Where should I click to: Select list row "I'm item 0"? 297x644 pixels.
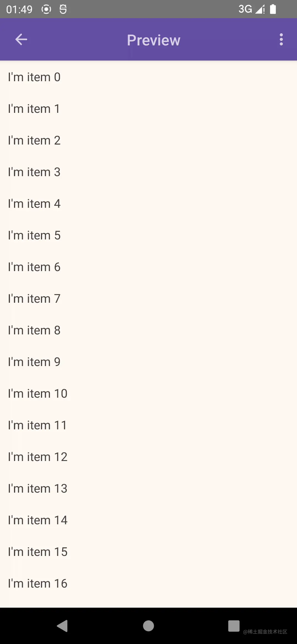pyautogui.click(x=148, y=77)
